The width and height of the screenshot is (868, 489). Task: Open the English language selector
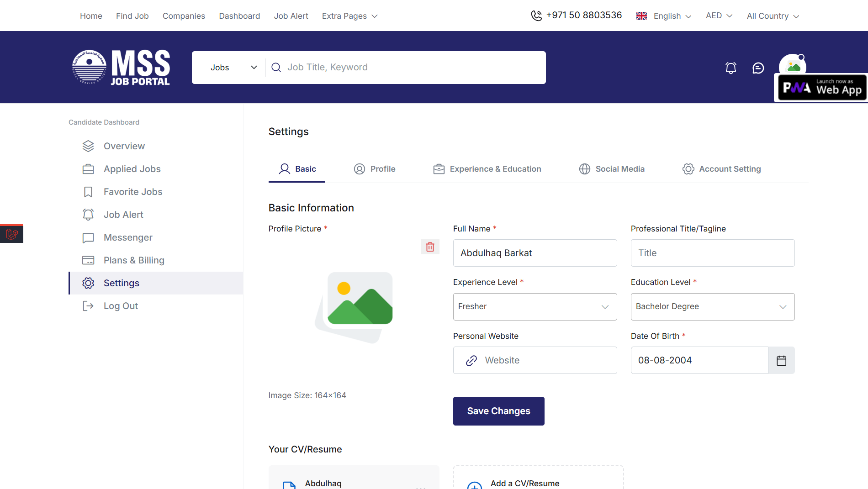tap(664, 16)
